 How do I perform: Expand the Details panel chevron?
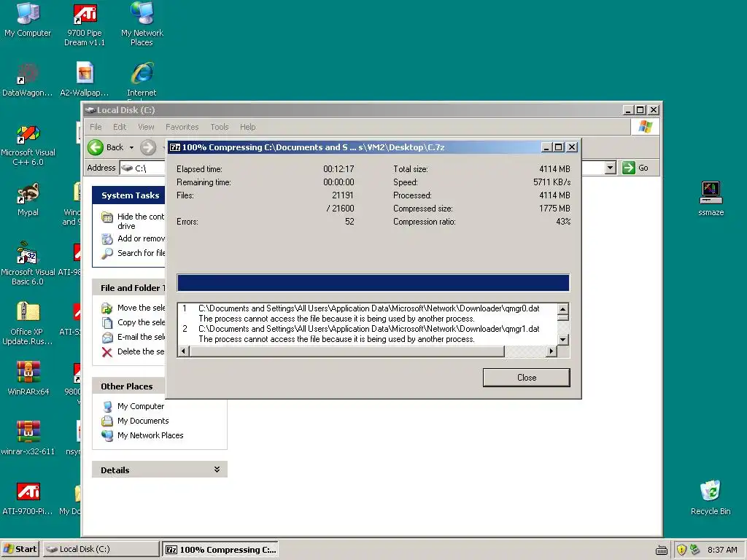(217, 470)
